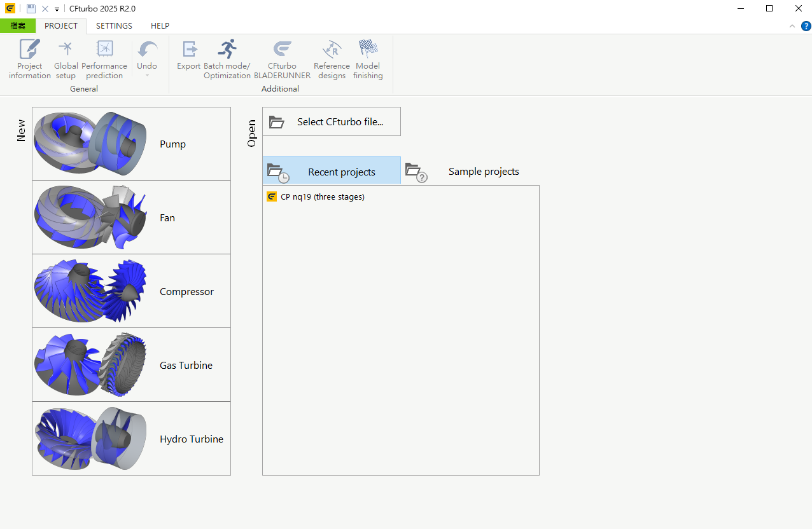Viewport: 812px width, 529px height.
Task: Click the Export icon
Action: click(x=189, y=50)
